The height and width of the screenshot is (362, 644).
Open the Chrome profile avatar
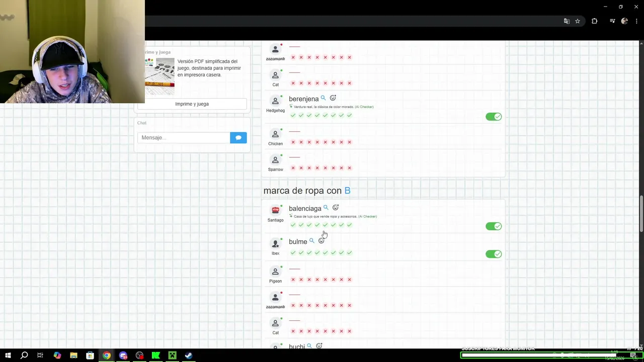(624, 21)
